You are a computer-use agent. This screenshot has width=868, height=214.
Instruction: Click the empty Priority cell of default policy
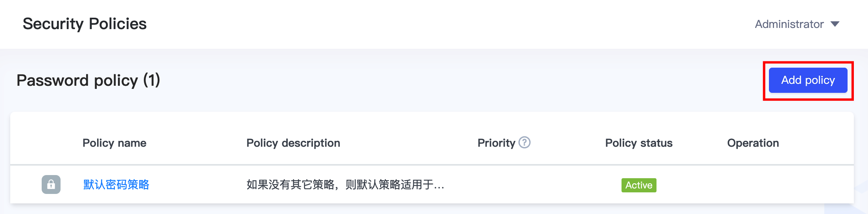pos(504,184)
